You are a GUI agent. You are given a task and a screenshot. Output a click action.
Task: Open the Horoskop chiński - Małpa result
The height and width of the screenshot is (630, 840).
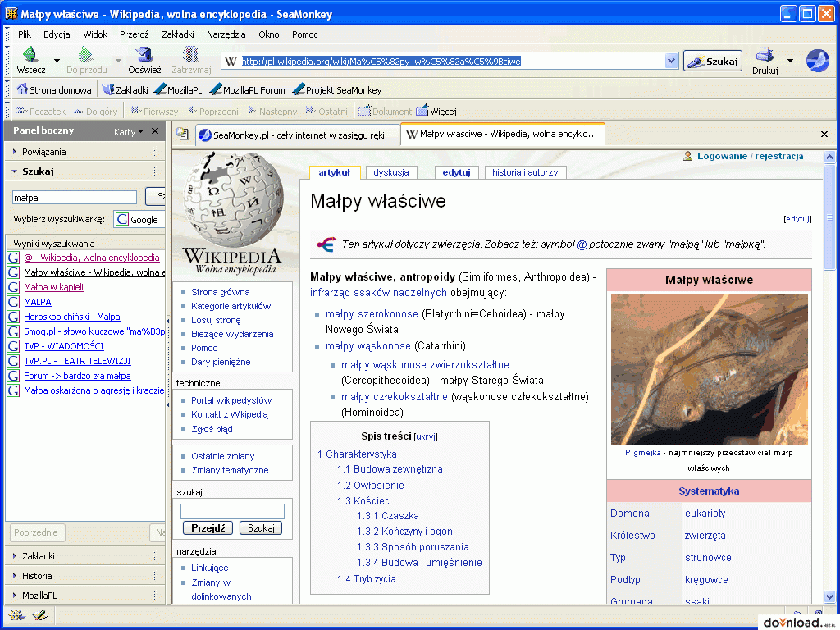tap(72, 317)
